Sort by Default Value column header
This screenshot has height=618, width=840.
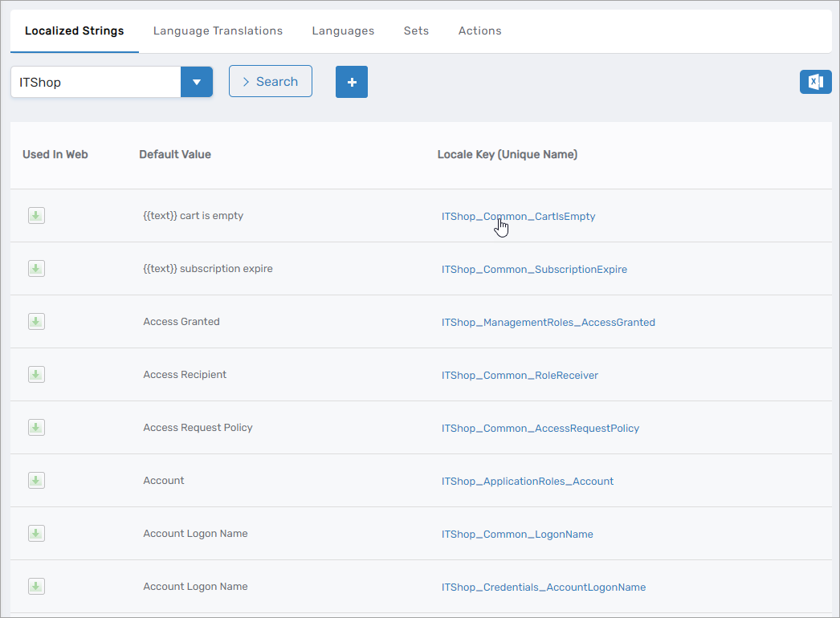175,155
